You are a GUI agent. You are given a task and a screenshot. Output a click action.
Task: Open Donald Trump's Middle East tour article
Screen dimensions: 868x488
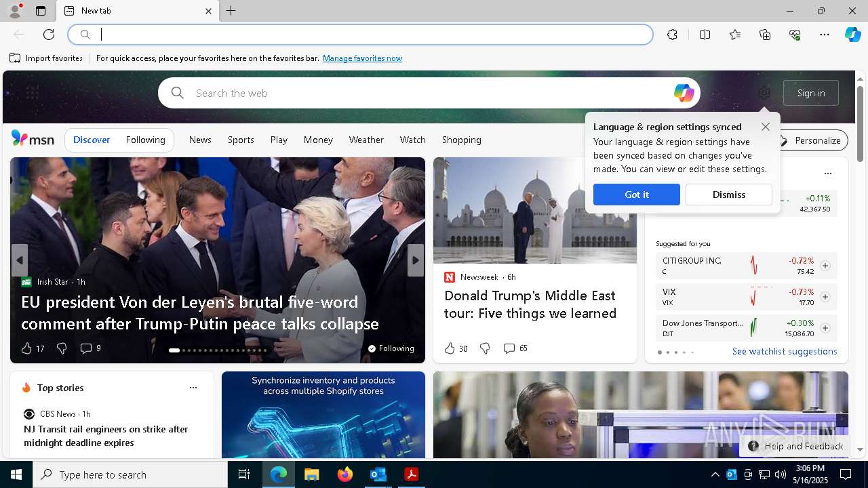[530, 304]
